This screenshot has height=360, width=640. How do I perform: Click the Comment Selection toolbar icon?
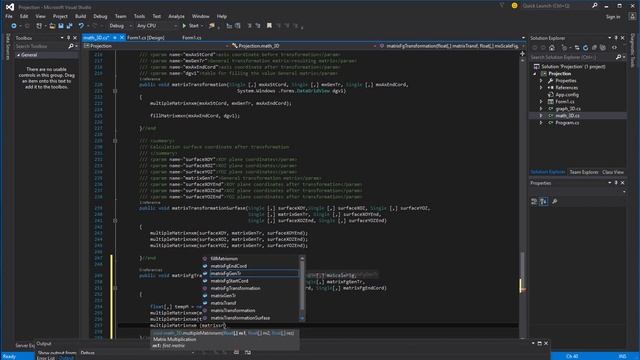pyautogui.click(x=249, y=26)
